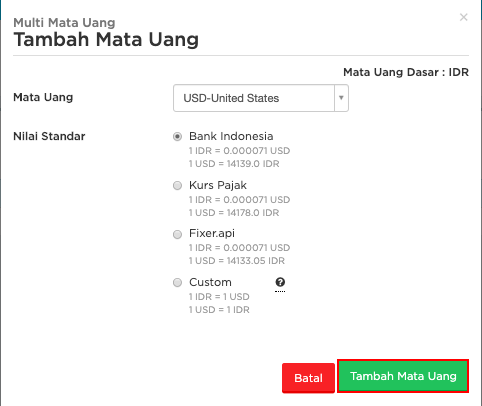Select the Kurs Pajak radio option

pos(177,185)
